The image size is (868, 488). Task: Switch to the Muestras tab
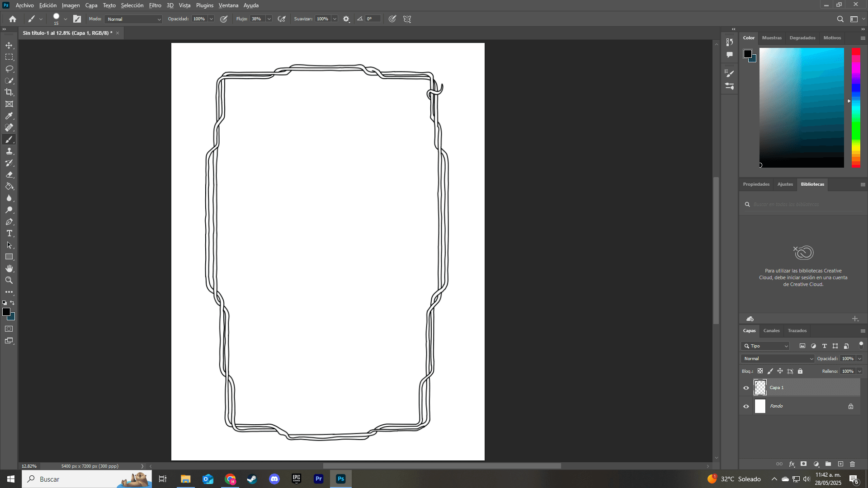point(772,38)
